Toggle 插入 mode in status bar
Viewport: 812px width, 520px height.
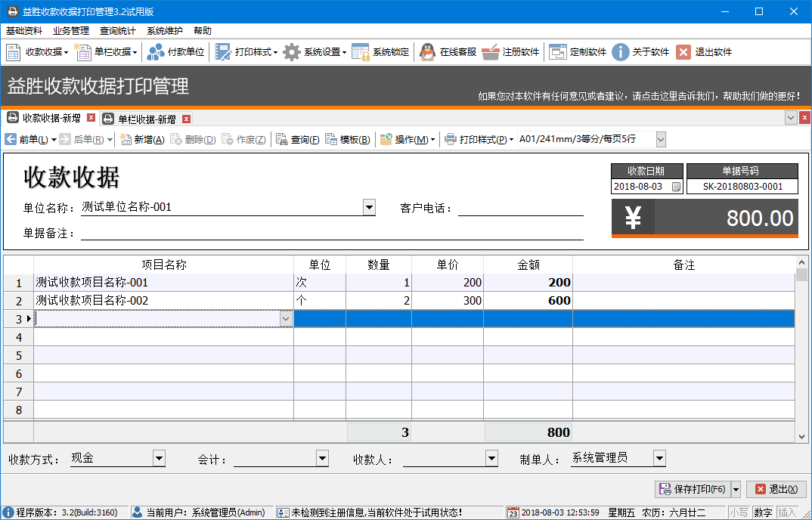click(x=790, y=512)
